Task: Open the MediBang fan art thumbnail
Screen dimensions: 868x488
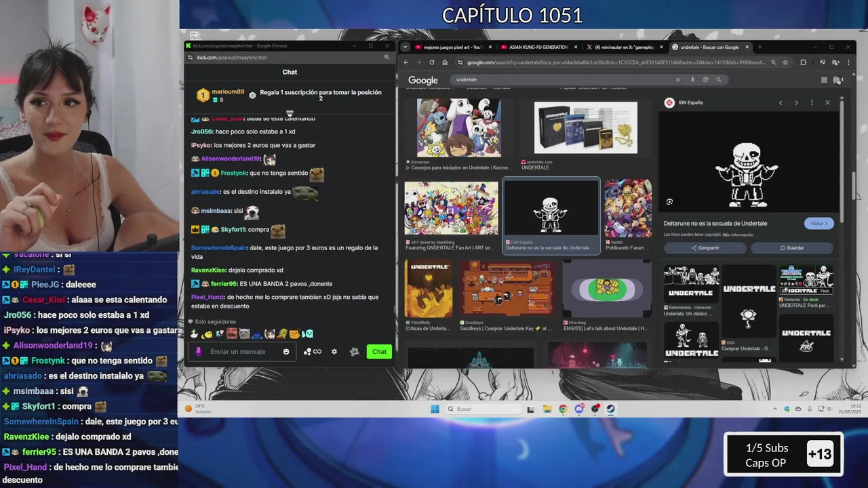Action: click(x=451, y=208)
